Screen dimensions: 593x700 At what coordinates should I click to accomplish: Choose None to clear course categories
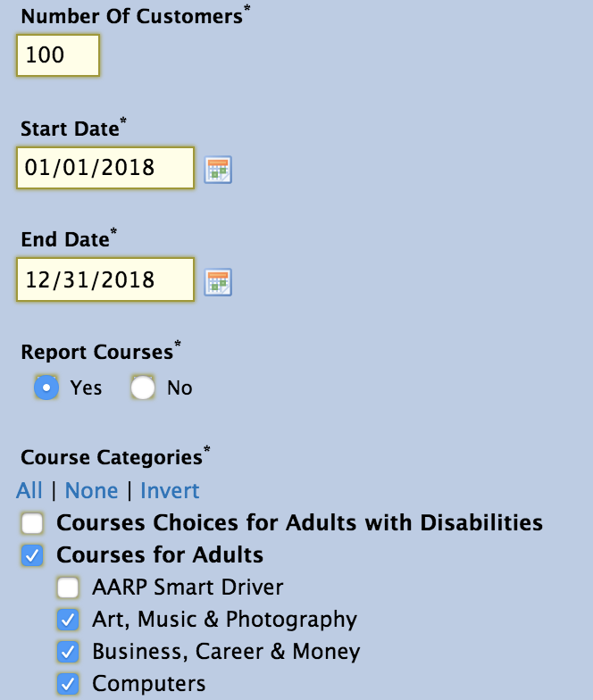coord(91,491)
